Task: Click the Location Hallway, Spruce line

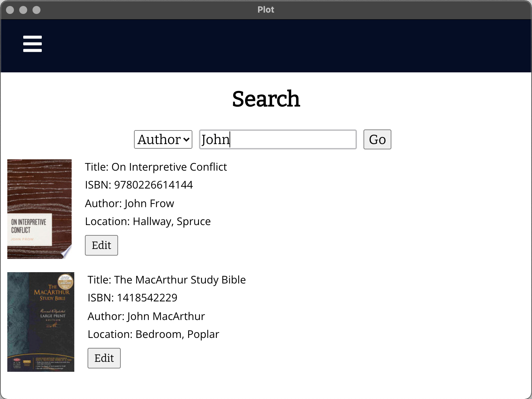Action: [148, 221]
